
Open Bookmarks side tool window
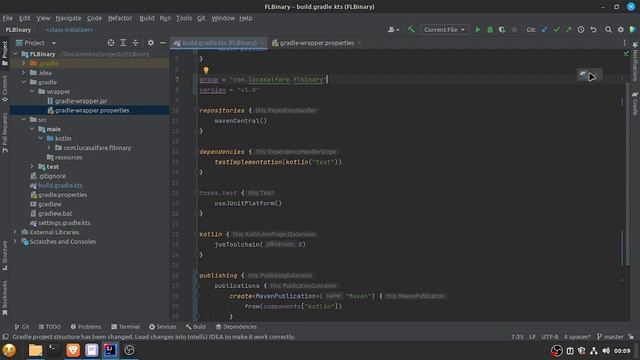pyautogui.click(x=4, y=298)
